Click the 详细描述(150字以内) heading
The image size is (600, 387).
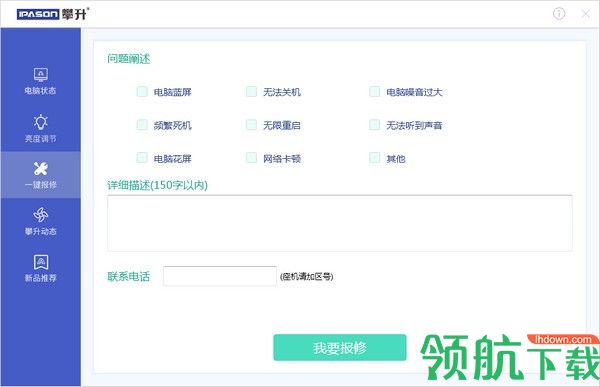(x=158, y=185)
